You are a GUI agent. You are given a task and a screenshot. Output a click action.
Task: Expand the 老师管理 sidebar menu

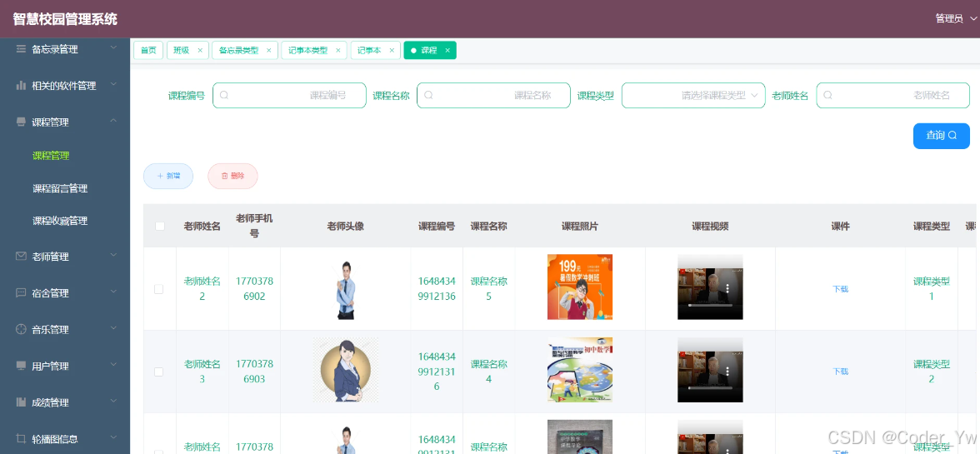pos(113,255)
